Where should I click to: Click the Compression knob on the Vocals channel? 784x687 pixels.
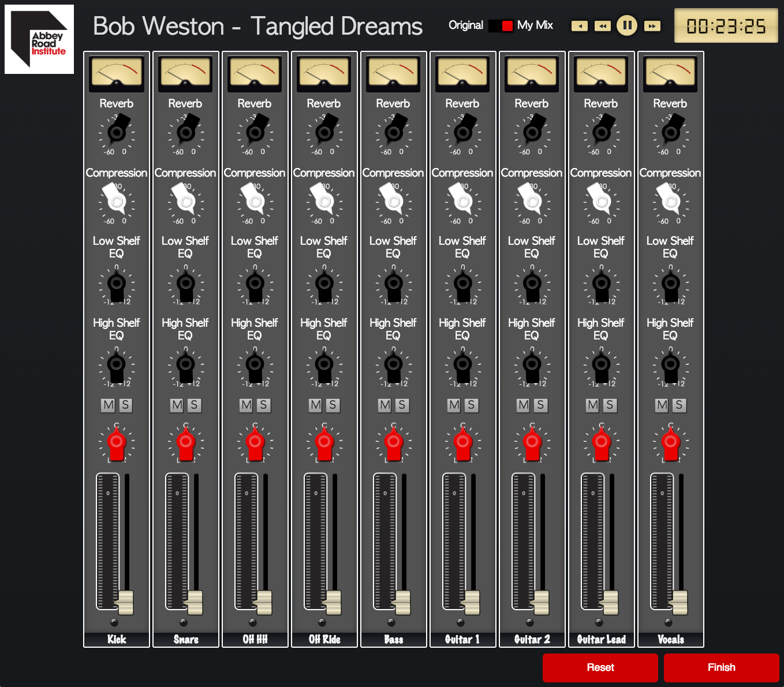pos(670,202)
